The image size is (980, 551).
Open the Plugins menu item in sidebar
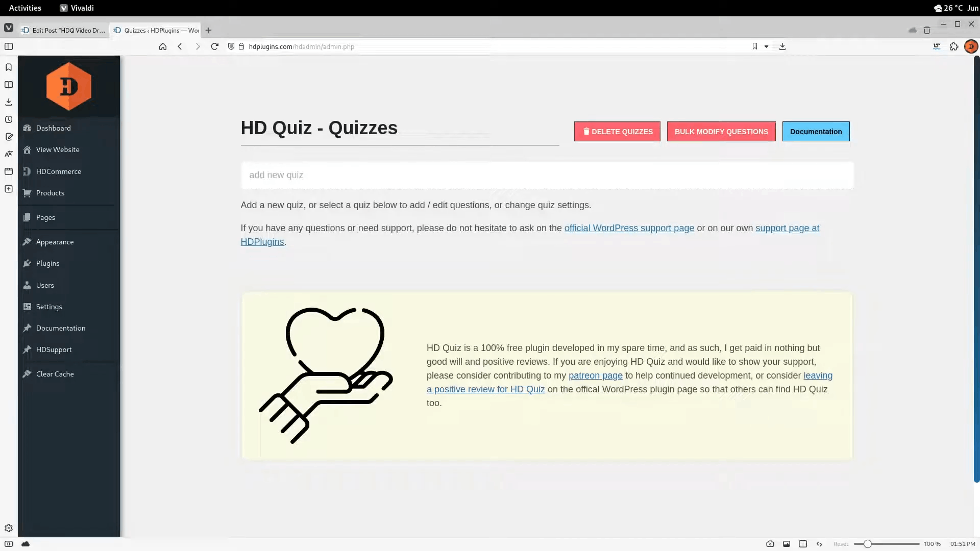[x=47, y=263]
